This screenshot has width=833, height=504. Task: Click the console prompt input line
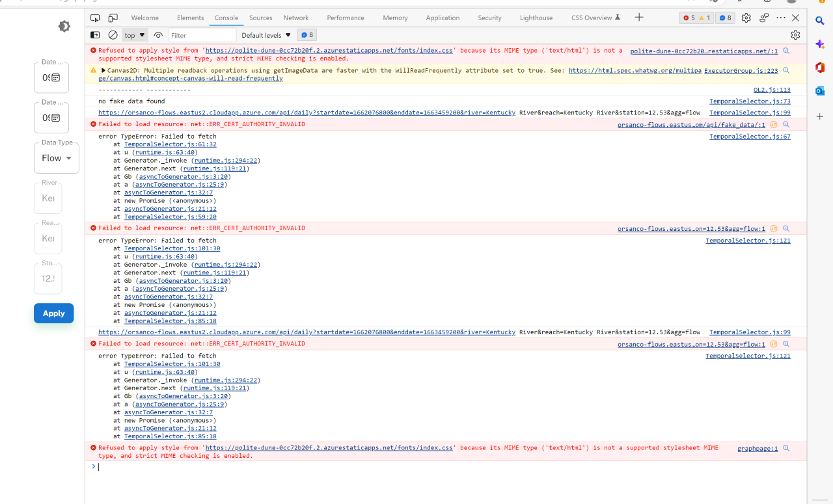449,467
